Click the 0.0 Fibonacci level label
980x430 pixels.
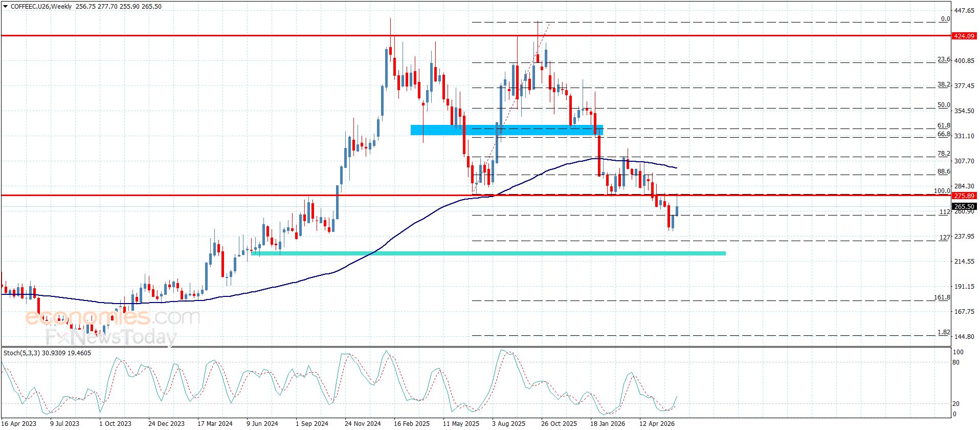click(x=945, y=19)
